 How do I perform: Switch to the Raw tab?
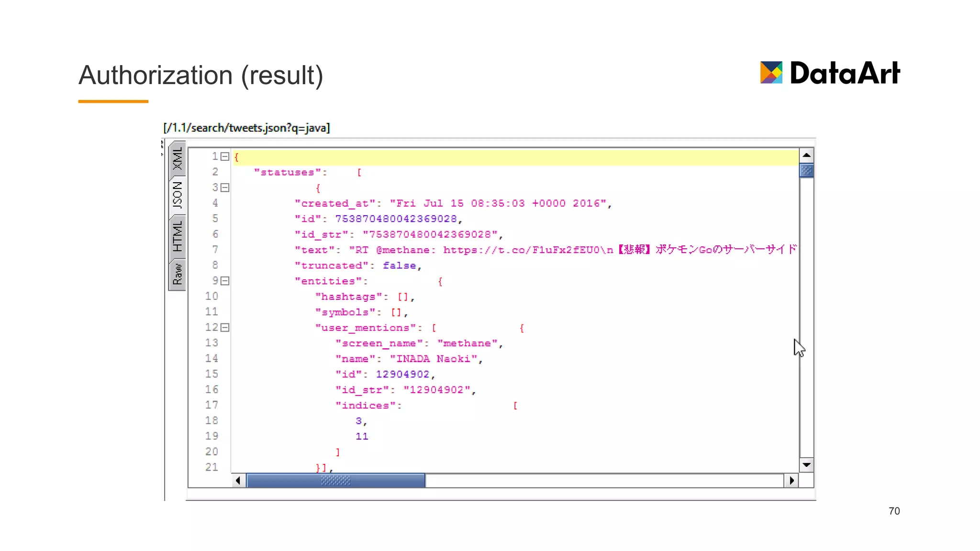pyautogui.click(x=178, y=275)
